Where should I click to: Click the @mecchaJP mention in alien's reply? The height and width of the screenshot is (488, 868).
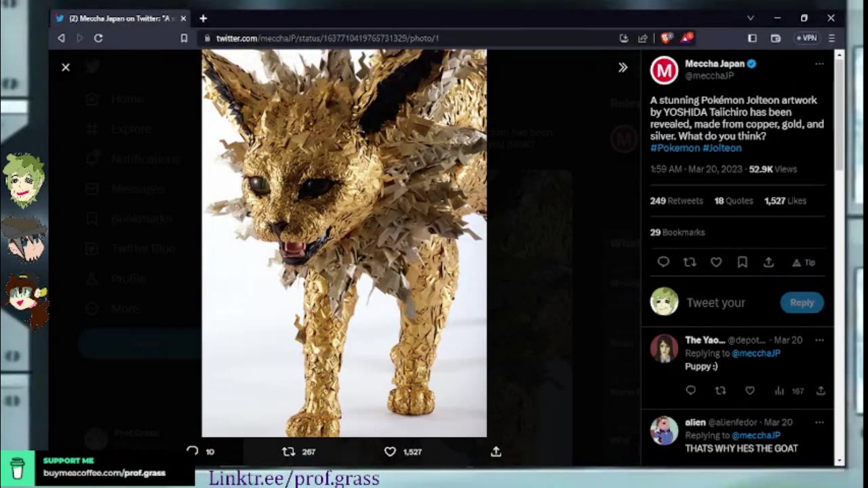pyautogui.click(x=755, y=435)
